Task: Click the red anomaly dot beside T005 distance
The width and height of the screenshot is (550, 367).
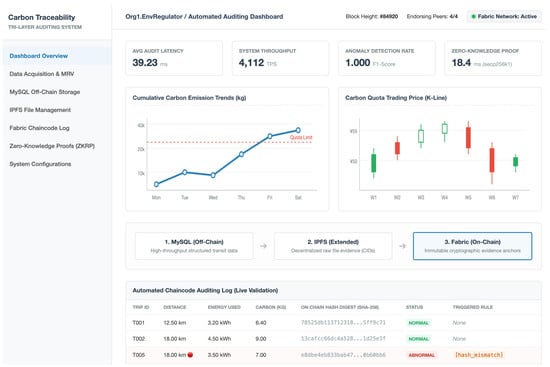Action: 190,355
